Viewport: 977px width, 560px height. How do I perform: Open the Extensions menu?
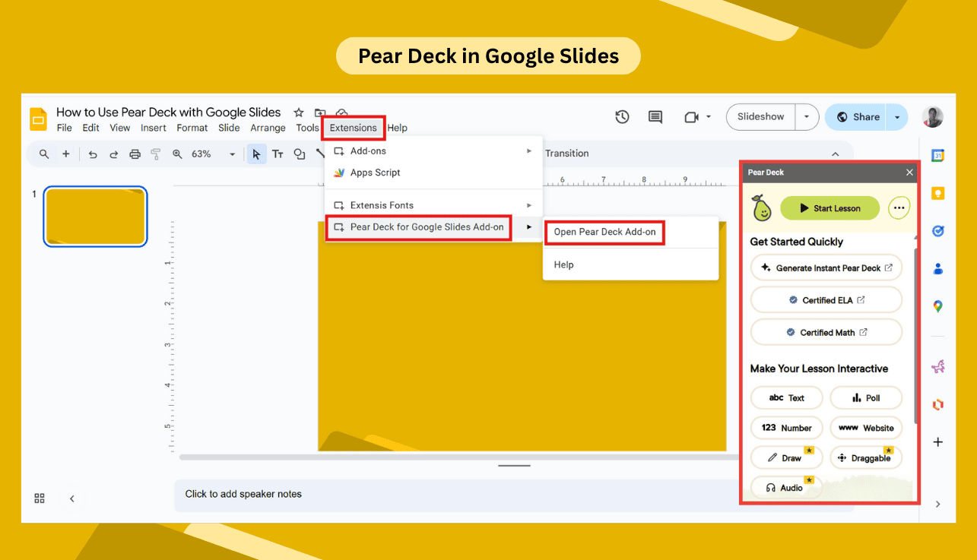pyautogui.click(x=353, y=128)
